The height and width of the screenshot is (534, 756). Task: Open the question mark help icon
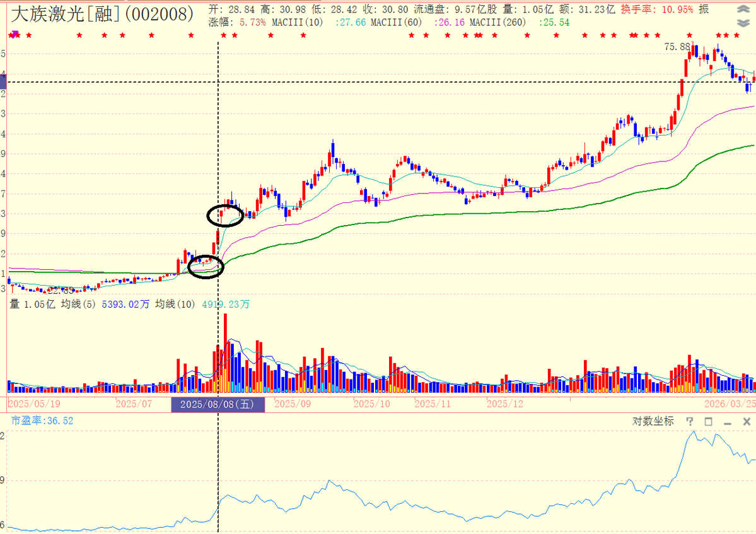(689, 421)
